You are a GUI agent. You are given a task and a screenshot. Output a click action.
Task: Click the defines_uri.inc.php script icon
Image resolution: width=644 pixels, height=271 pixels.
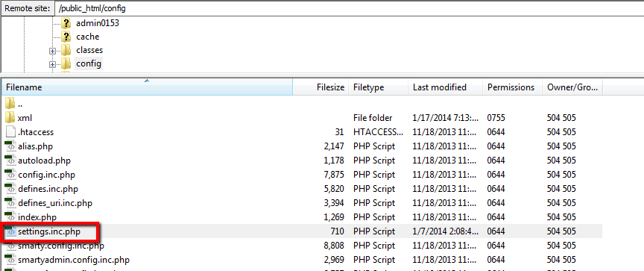(x=10, y=203)
